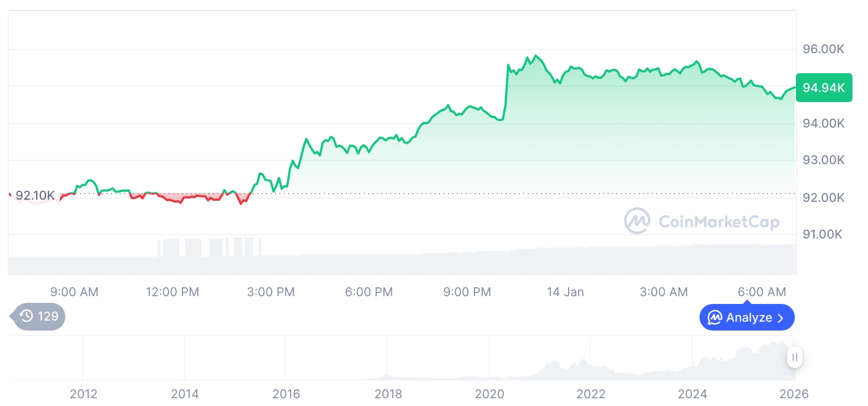
Task: Select the green 94.94K current price tag
Action: (x=823, y=88)
